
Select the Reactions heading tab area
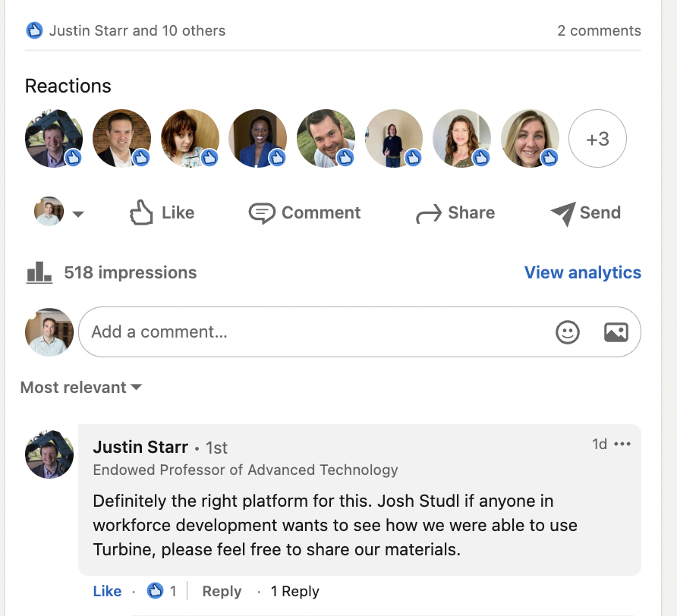pos(68,86)
